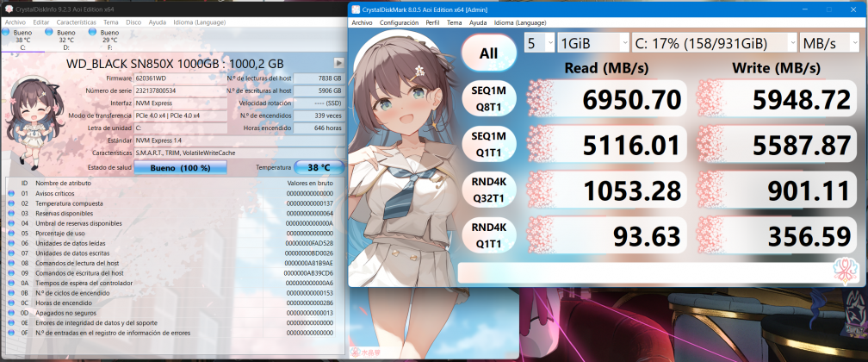Click the Firmware field 620361WD
Screen dimensions: 868x362
tap(181, 78)
